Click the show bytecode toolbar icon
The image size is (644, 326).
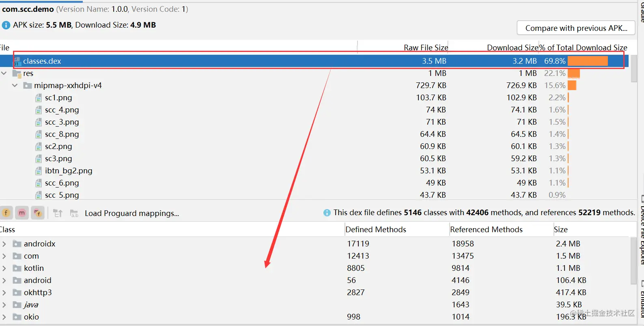click(x=58, y=213)
